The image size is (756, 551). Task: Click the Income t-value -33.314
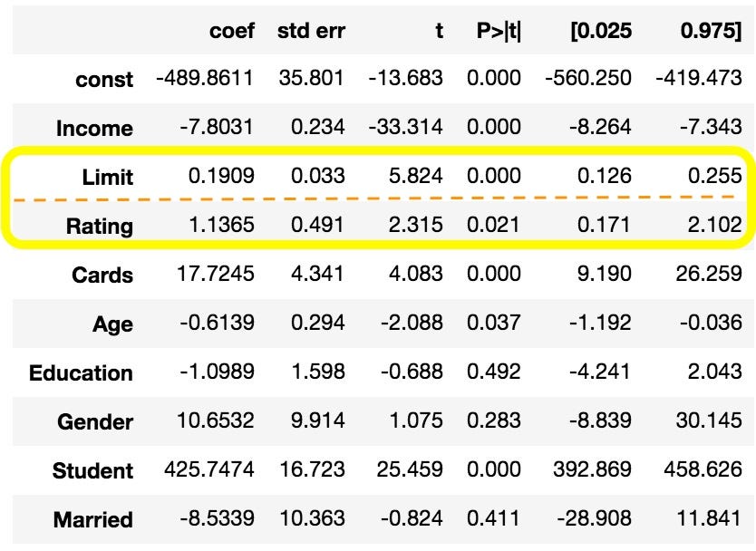(x=405, y=127)
